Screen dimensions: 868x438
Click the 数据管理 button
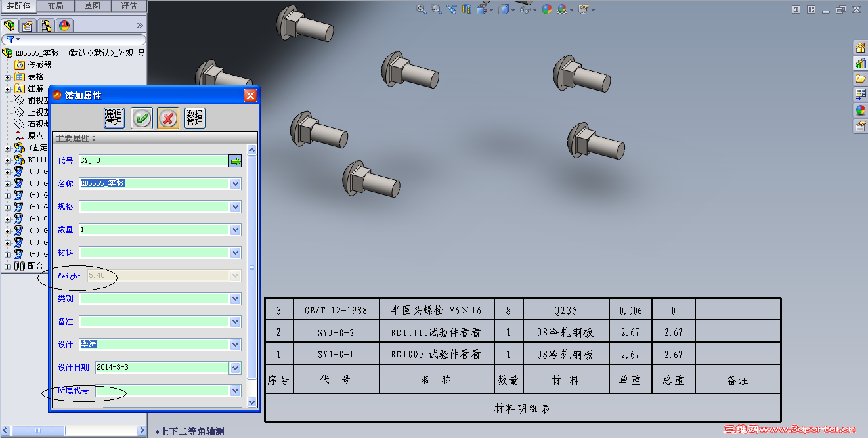[x=195, y=118]
